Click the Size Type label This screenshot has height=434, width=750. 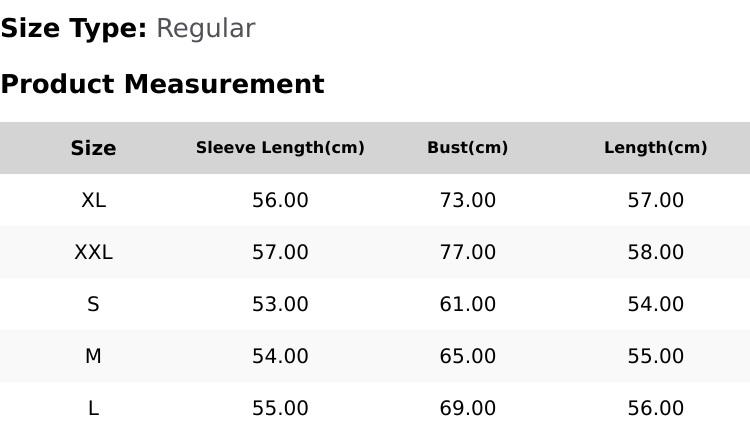coord(74,28)
